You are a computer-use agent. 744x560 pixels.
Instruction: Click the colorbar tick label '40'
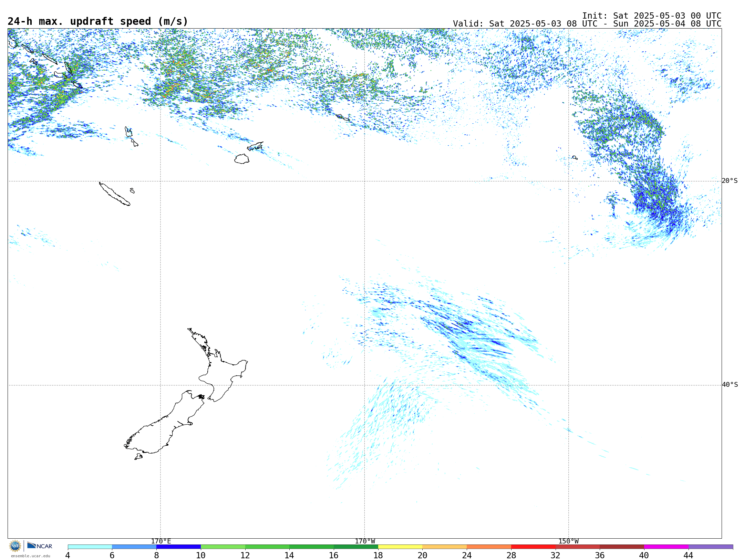click(x=644, y=555)
